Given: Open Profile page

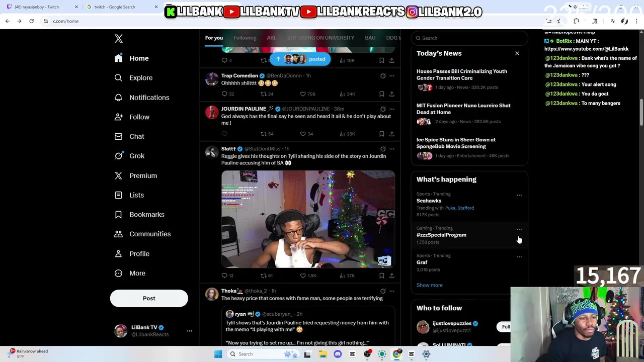Looking at the screenshot, I should [x=132, y=253].
